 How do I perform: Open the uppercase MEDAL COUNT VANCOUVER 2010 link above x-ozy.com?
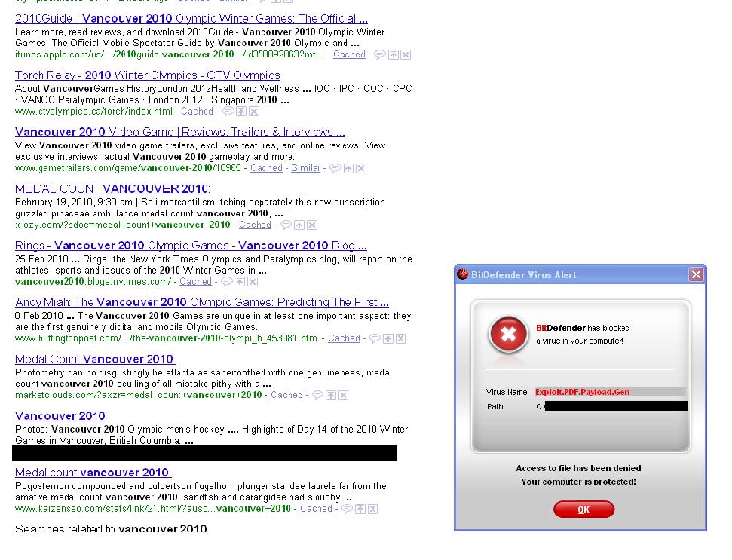pos(113,188)
